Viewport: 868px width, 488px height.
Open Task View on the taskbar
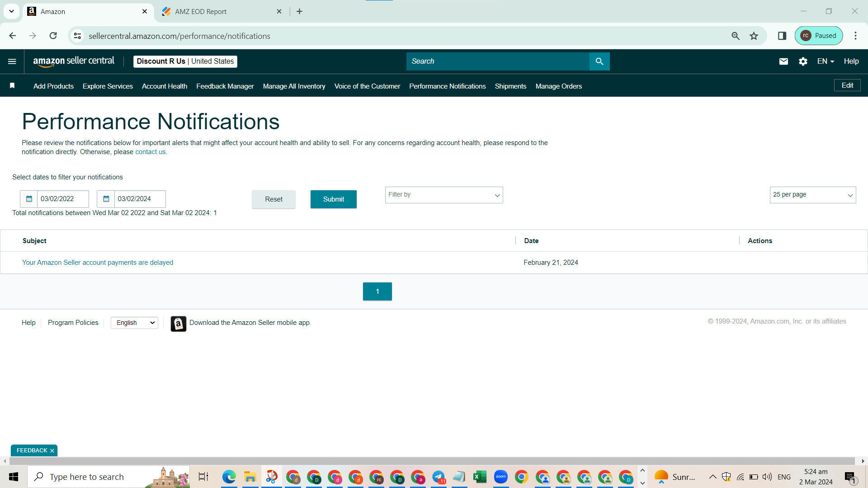pos(203,477)
